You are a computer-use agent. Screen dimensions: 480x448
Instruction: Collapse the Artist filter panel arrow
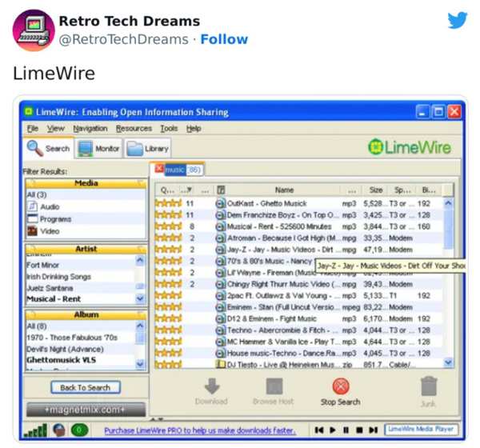click(141, 249)
